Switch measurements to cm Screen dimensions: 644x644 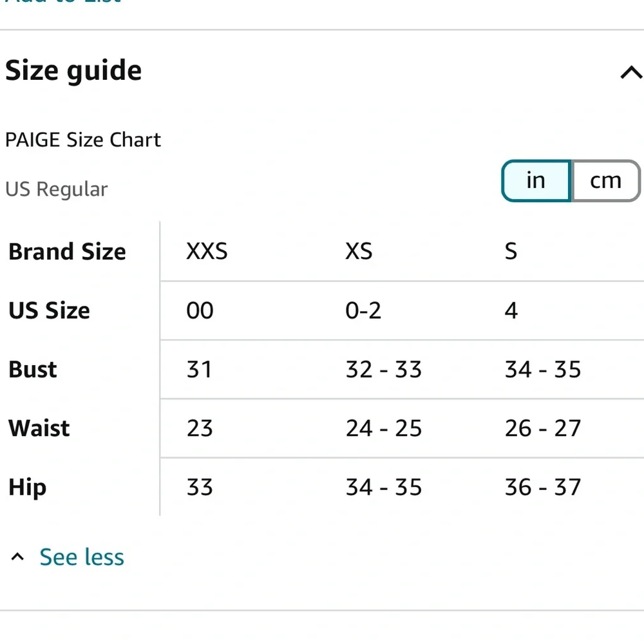point(605,181)
